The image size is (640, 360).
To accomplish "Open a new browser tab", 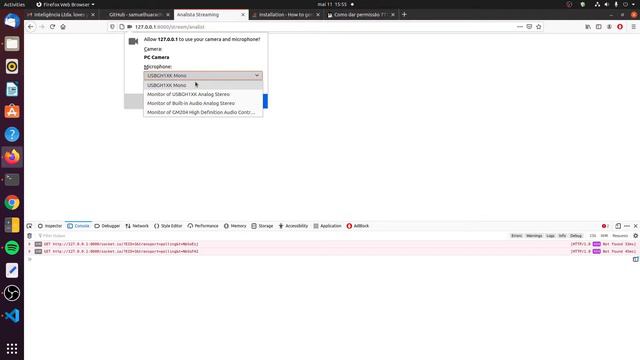I will [404, 14].
